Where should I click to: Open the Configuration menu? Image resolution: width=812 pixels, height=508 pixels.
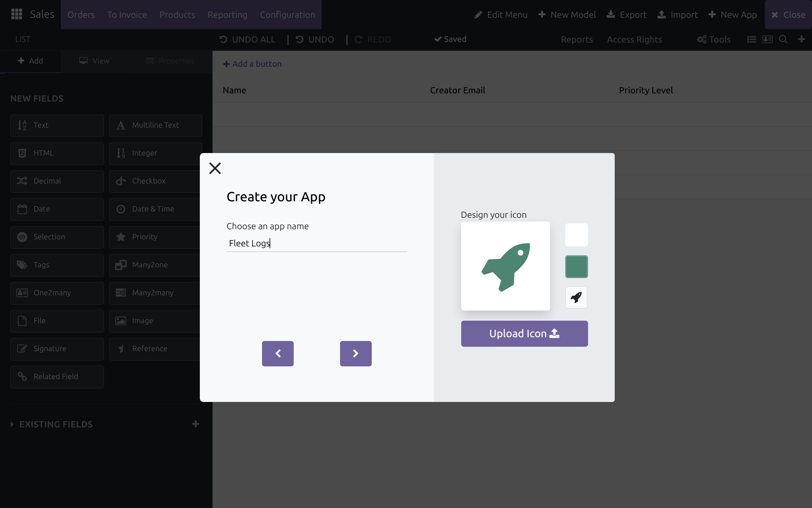288,15
